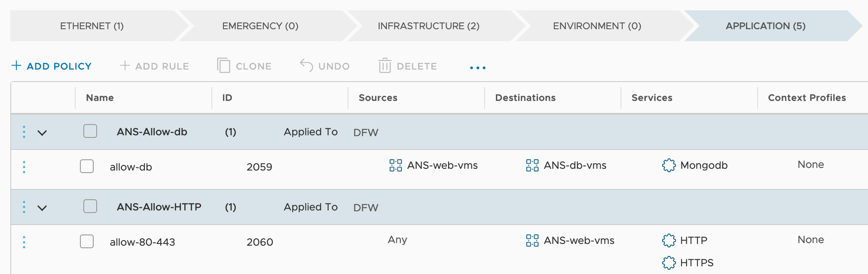868x274 pixels.
Task: Click the Add Rule button
Action: point(154,66)
